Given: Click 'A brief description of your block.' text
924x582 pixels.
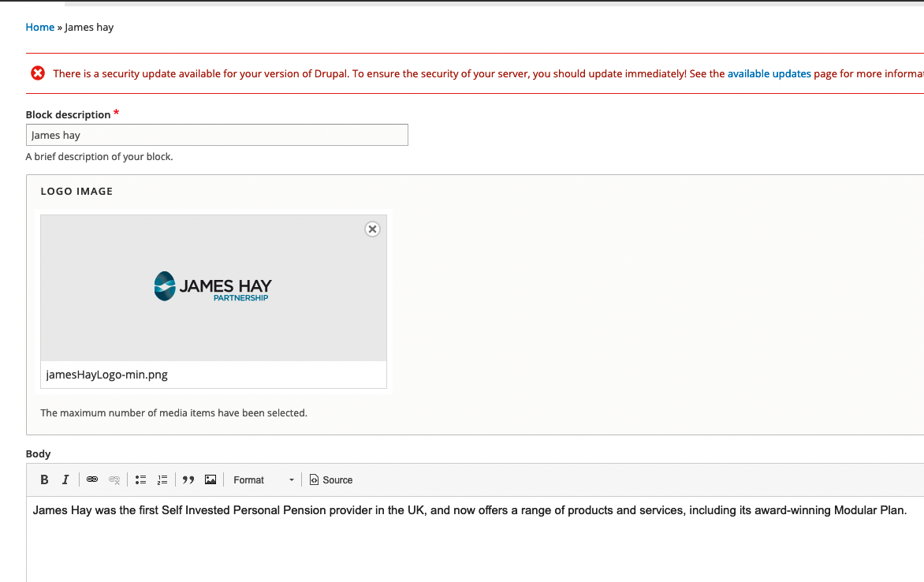Looking at the screenshot, I should [x=99, y=157].
